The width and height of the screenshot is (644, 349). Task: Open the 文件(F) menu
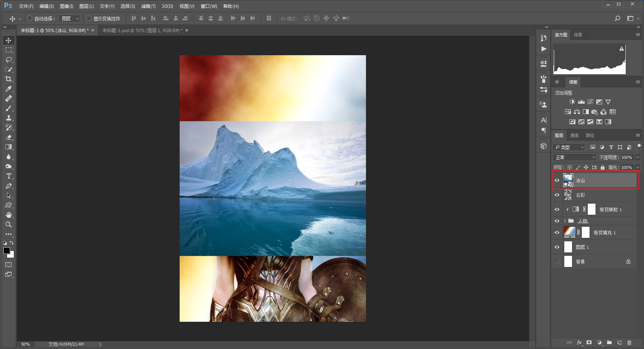click(x=26, y=6)
